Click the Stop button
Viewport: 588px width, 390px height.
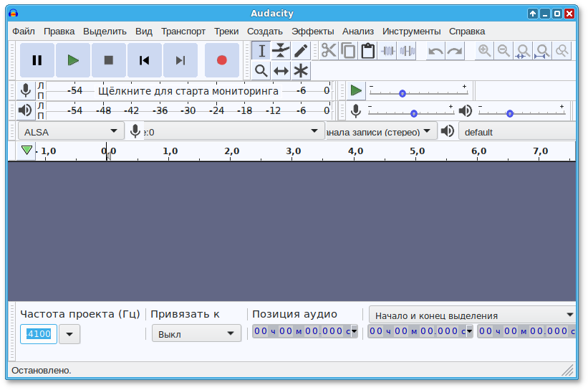[108, 60]
